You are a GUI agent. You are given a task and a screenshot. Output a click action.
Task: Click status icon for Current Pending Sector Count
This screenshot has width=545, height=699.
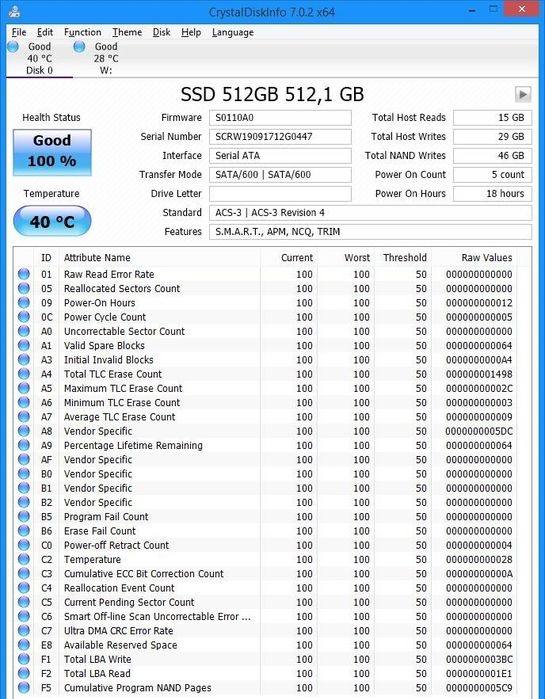point(24,602)
